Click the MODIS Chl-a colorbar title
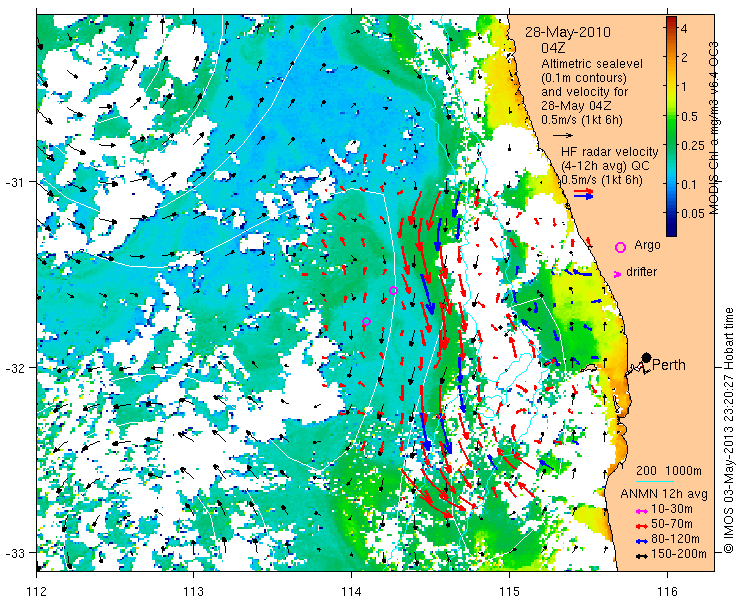 point(714,127)
